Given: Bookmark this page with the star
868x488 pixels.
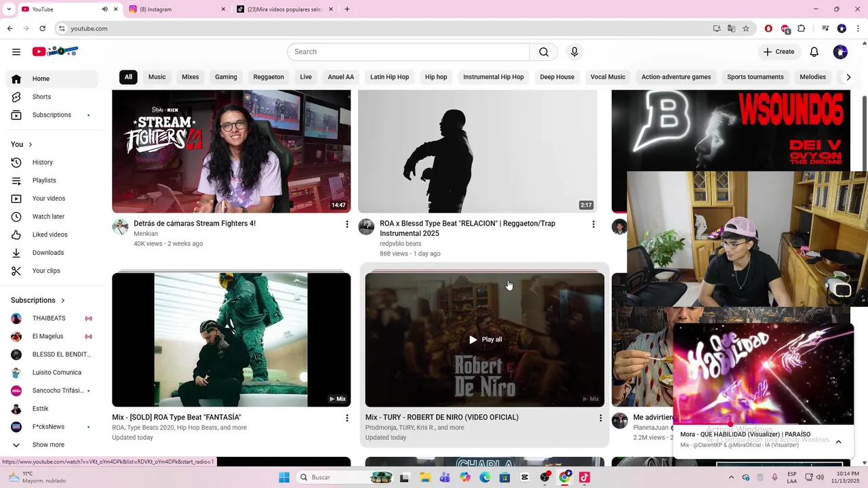Looking at the screenshot, I should click(746, 28).
